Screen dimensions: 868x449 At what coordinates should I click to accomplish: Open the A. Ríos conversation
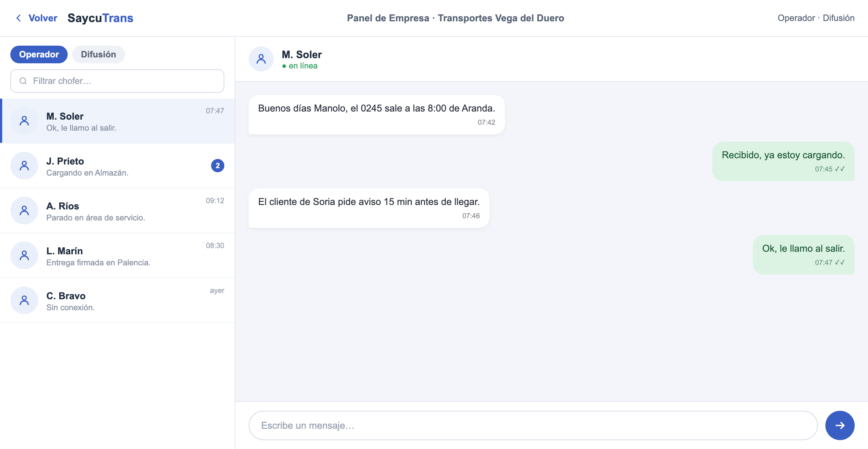click(x=117, y=211)
